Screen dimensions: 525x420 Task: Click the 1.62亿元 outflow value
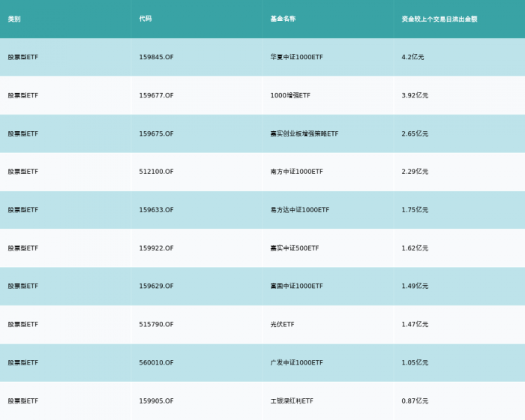(415, 248)
